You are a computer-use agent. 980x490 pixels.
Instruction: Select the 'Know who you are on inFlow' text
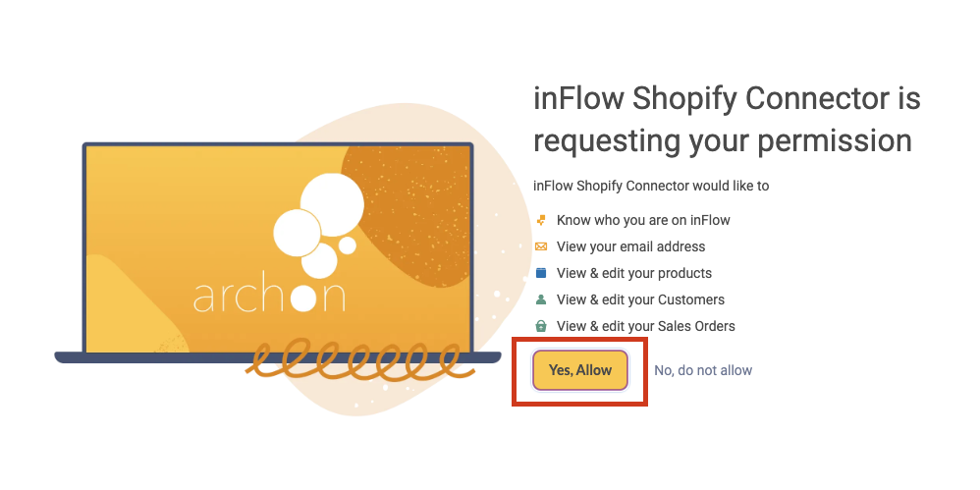click(643, 220)
